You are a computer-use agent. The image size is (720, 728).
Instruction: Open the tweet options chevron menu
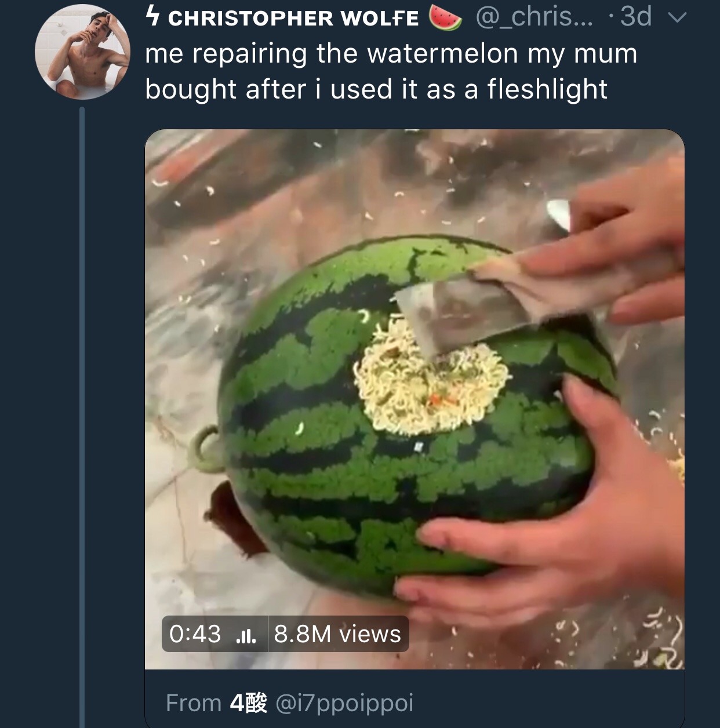click(677, 18)
